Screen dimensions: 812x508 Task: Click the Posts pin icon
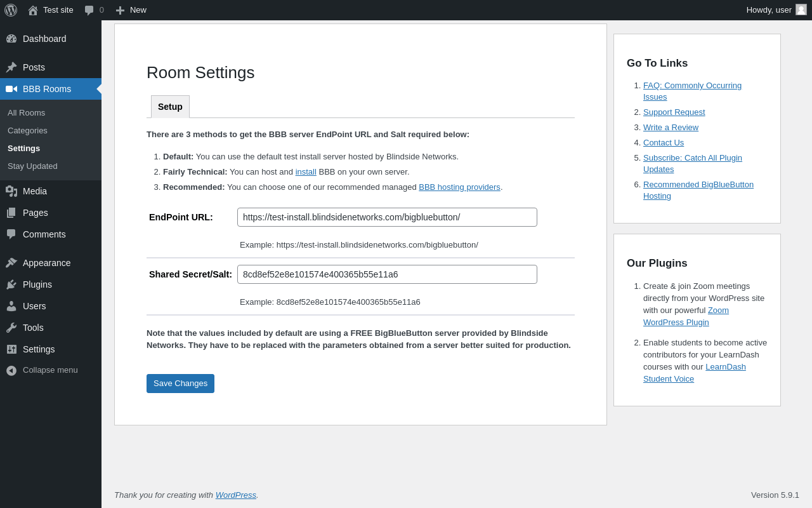[x=11, y=67]
